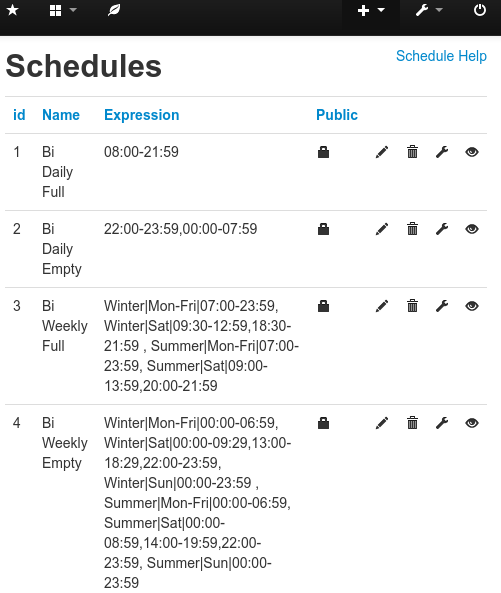Open wrench tool for Bi Weekly Full
The width and height of the screenshot is (501, 593).
click(x=442, y=306)
